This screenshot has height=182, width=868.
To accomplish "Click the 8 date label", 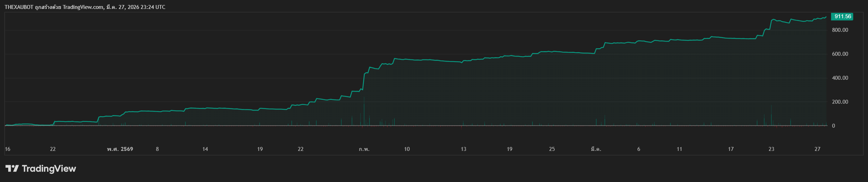I will point(157,149).
